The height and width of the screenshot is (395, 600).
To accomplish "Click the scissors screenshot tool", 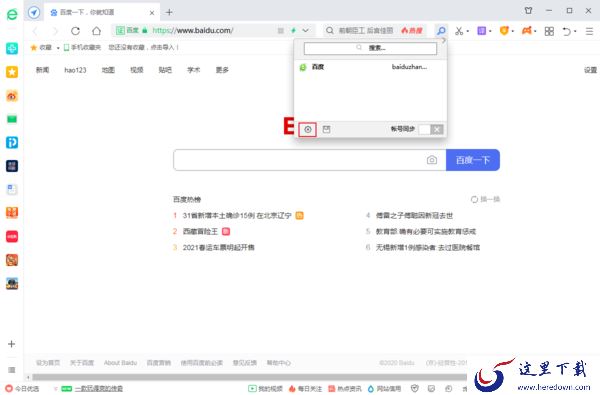I will click(x=459, y=31).
